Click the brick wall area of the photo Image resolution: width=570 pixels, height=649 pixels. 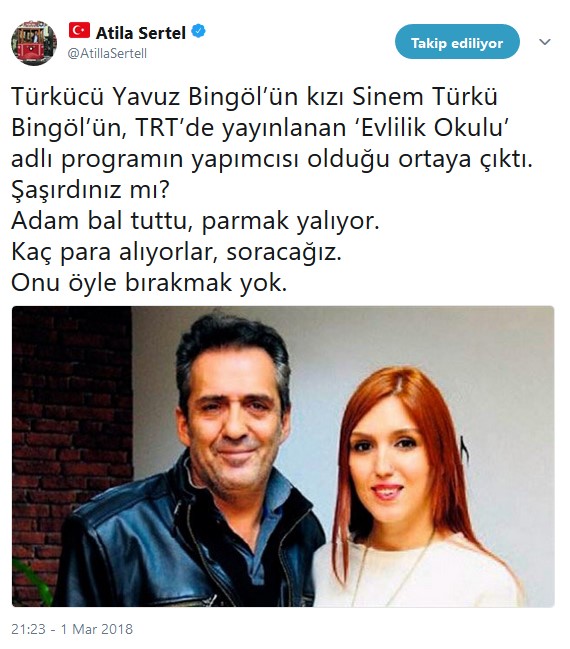click(x=71, y=414)
